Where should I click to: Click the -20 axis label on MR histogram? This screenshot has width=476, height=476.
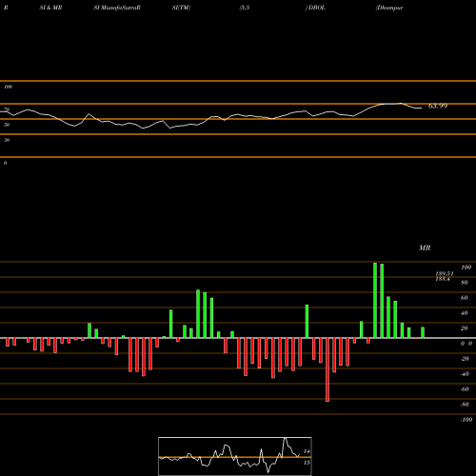[465, 359]
